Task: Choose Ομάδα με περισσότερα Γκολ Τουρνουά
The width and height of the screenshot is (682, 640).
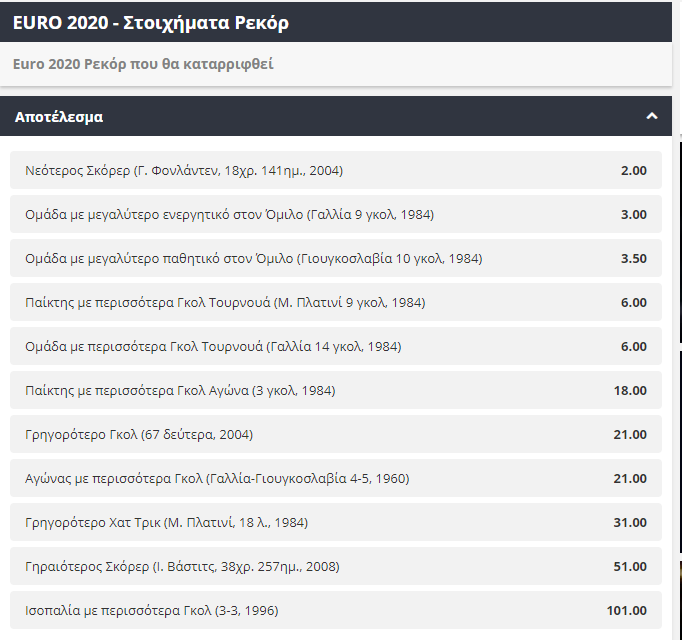Action: pos(336,346)
